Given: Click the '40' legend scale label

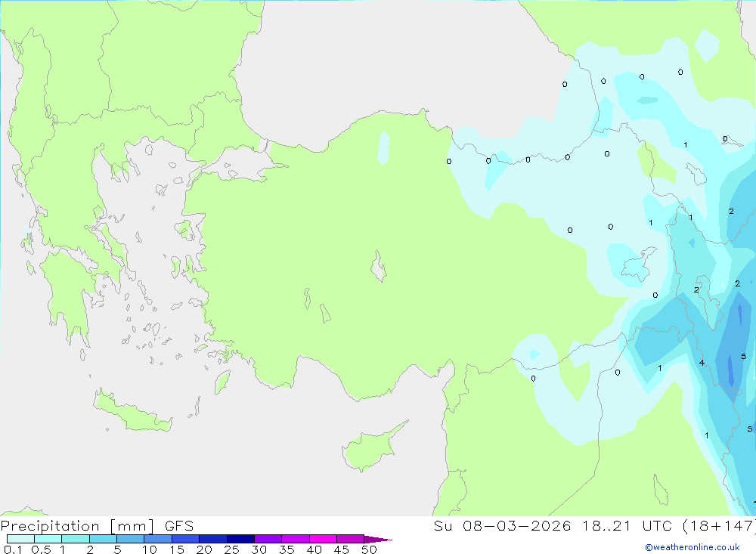Looking at the screenshot, I should pos(314,549).
